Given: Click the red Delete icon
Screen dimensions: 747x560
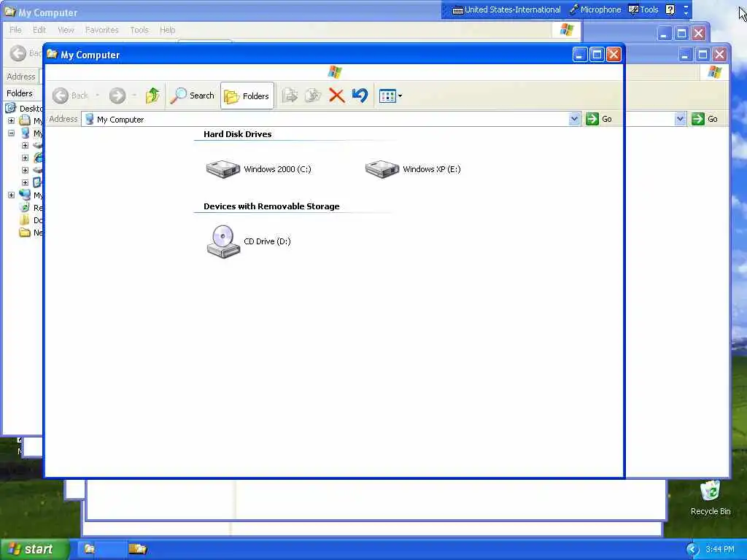Looking at the screenshot, I should (337, 96).
